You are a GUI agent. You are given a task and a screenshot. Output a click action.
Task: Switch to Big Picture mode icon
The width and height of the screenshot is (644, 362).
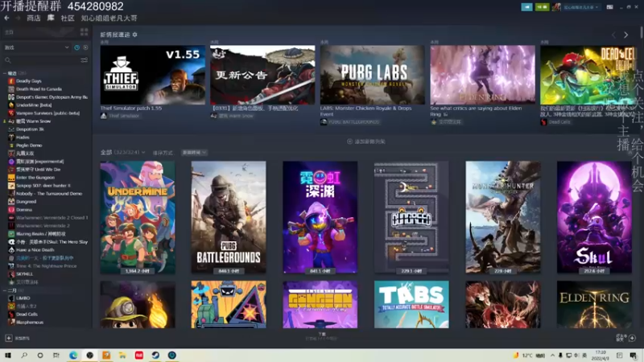point(610,7)
